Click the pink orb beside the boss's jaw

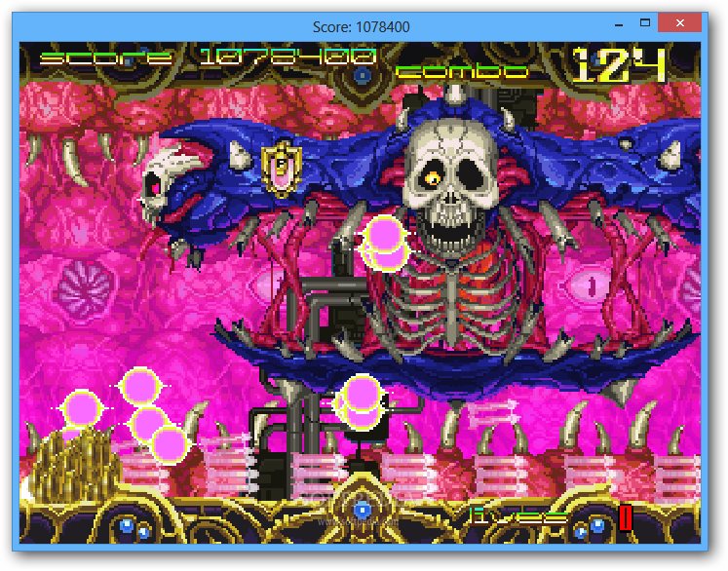click(x=384, y=244)
